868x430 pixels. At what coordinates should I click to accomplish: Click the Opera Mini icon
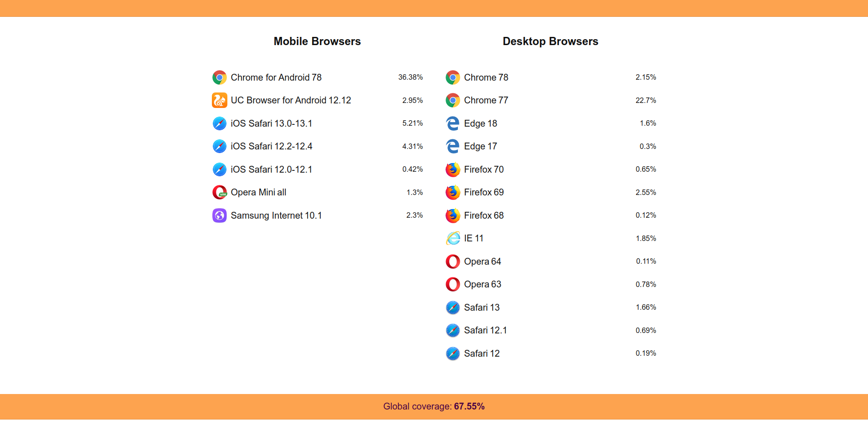[220, 192]
